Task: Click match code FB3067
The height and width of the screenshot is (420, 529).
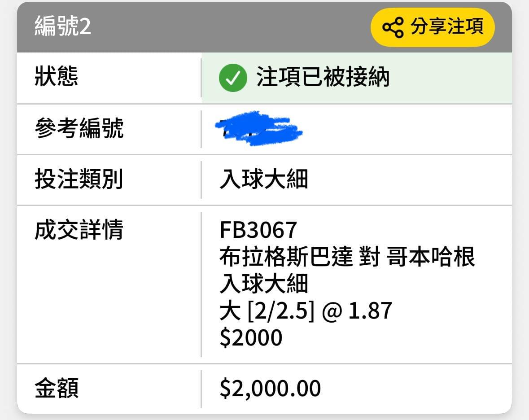Action: 258,230
